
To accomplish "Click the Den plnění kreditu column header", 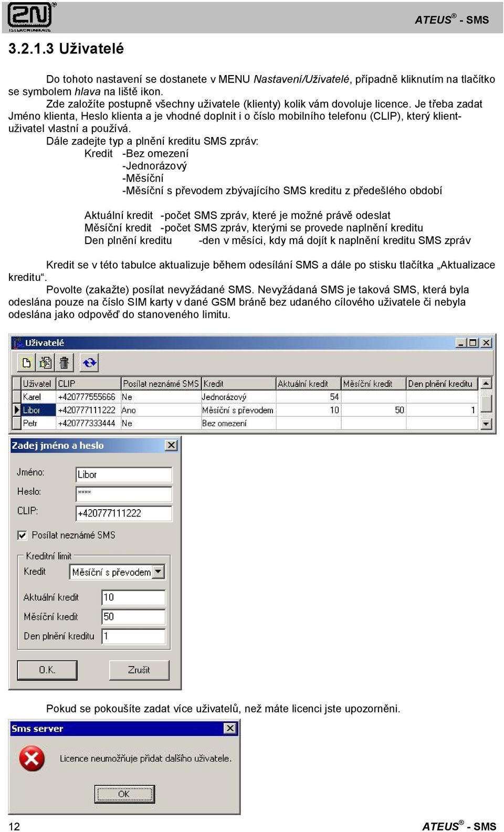I will [442, 384].
